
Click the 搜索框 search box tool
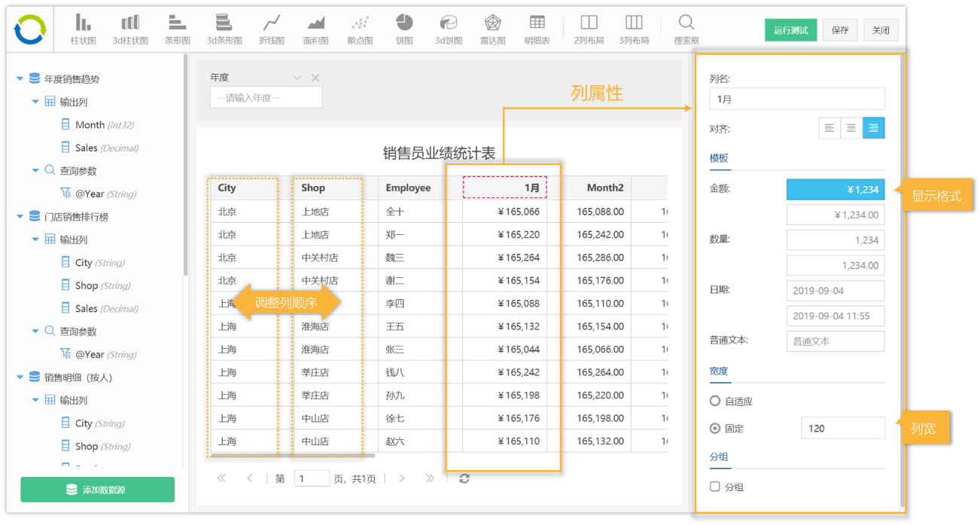[686, 29]
